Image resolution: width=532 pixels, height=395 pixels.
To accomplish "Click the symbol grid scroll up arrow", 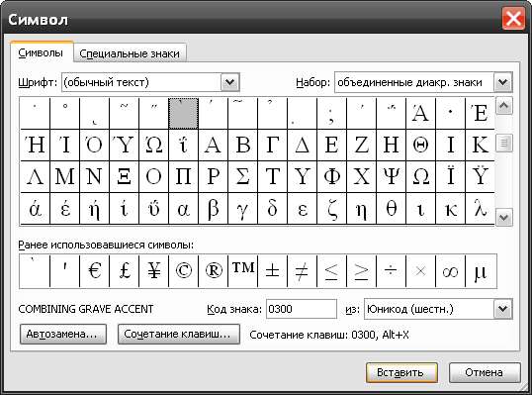I will (504, 106).
